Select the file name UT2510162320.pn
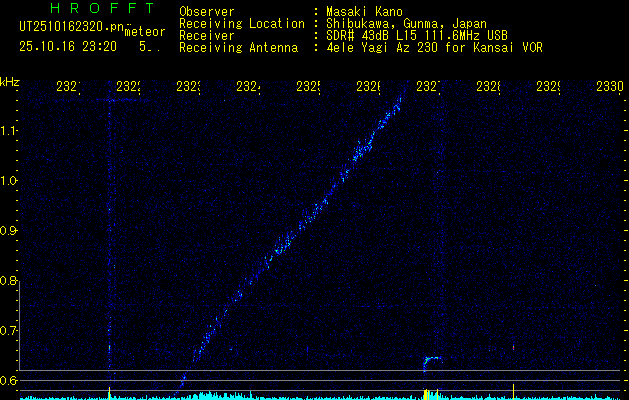 tap(72, 27)
